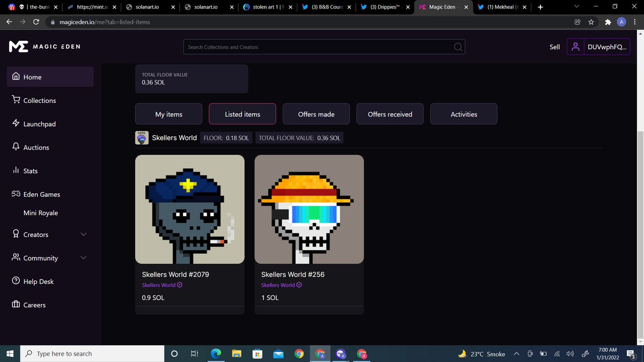The height and width of the screenshot is (362, 644).
Task: Click the FLOOR: 0.18 SOL label
Action: 226,138
